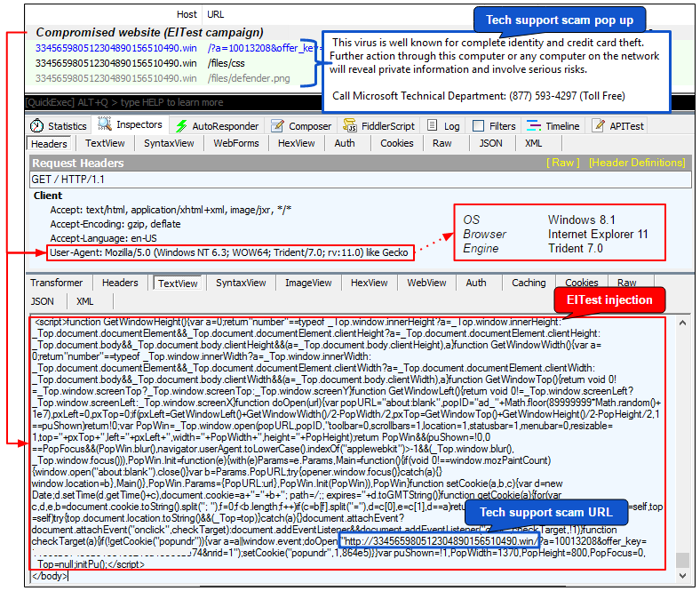
Task: Click the Host column header
Action: point(187,14)
